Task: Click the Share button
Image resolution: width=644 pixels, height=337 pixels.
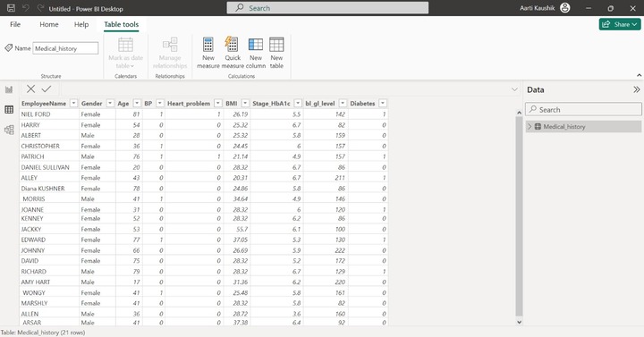Action: pyautogui.click(x=619, y=24)
